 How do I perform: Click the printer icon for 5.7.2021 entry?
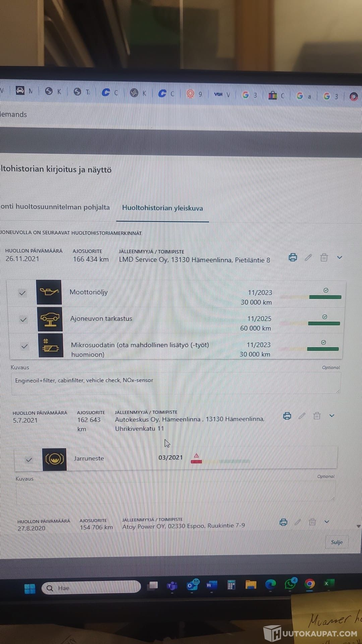point(287,416)
